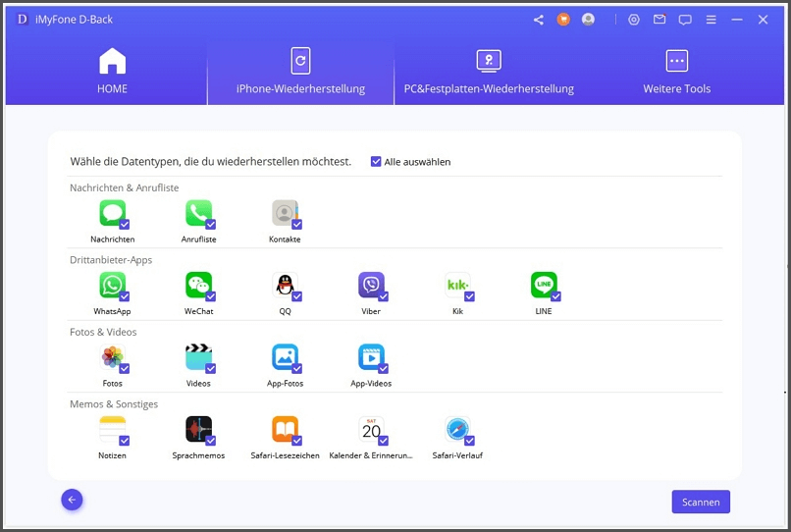Minimize the iMyFone D-Back window
This screenshot has height=532, width=791.
737,20
